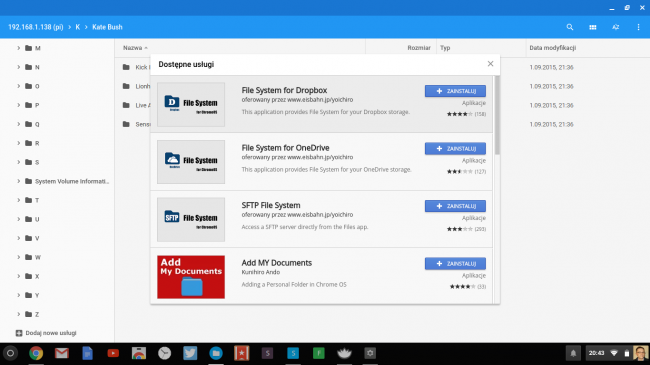This screenshot has height=365, width=650.
Task: Open Settings gear on the shelf
Action: click(370, 353)
